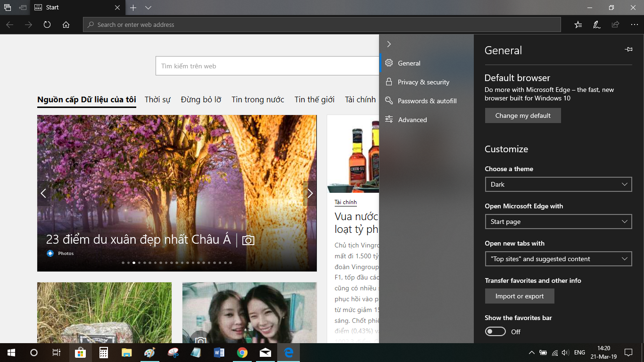Open the Choose a theme dropdown
Screen dimensions: 644x362
click(x=558, y=184)
